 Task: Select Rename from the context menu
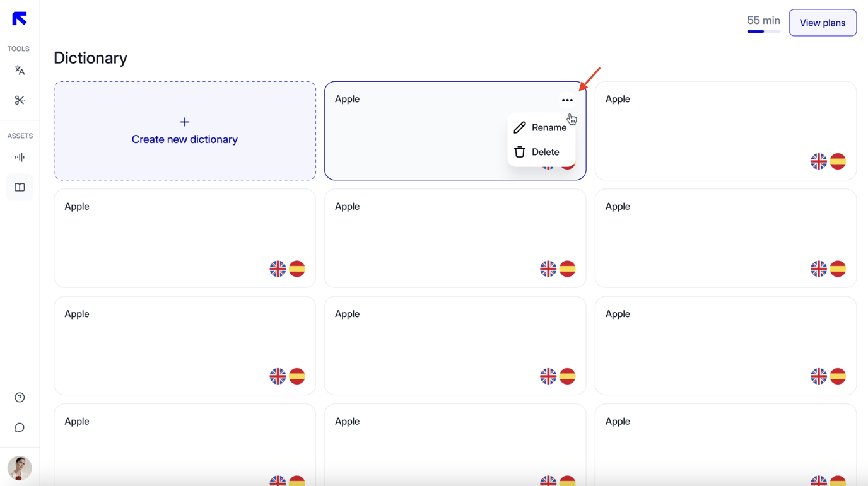tap(550, 127)
